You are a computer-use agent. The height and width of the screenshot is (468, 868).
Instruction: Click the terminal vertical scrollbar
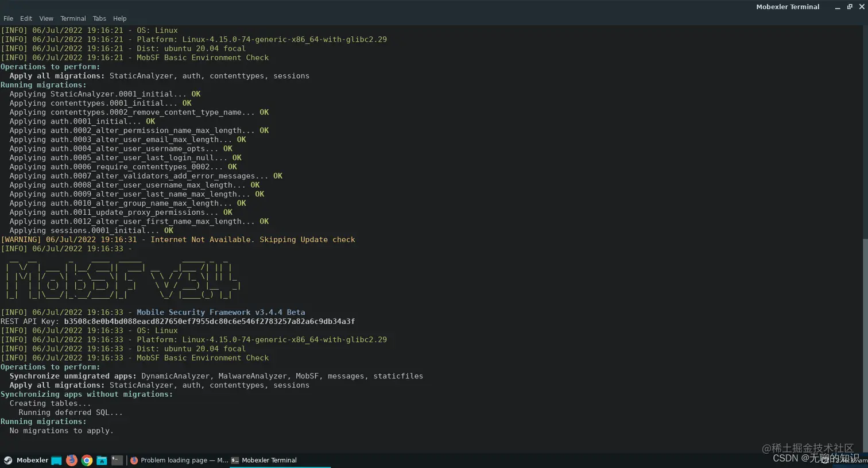coord(865,345)
